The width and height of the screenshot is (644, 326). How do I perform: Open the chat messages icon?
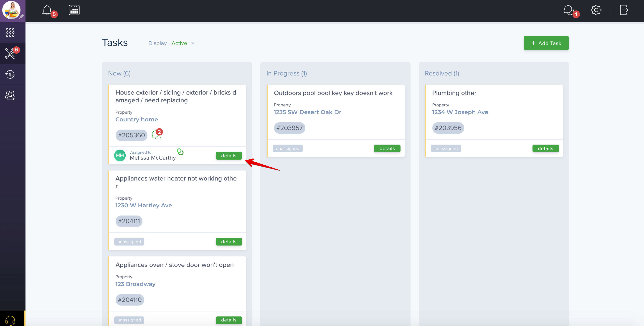click(568, 10)
